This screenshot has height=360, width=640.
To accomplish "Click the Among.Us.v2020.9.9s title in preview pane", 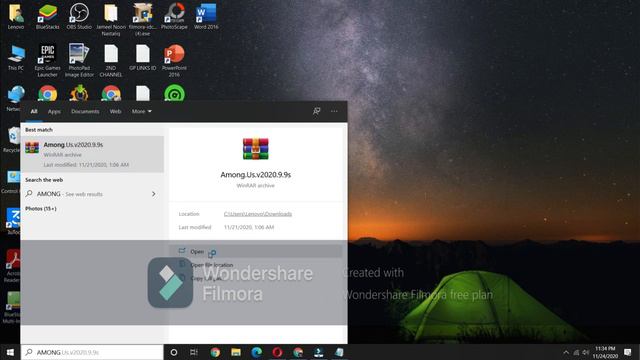I will 256,175.
